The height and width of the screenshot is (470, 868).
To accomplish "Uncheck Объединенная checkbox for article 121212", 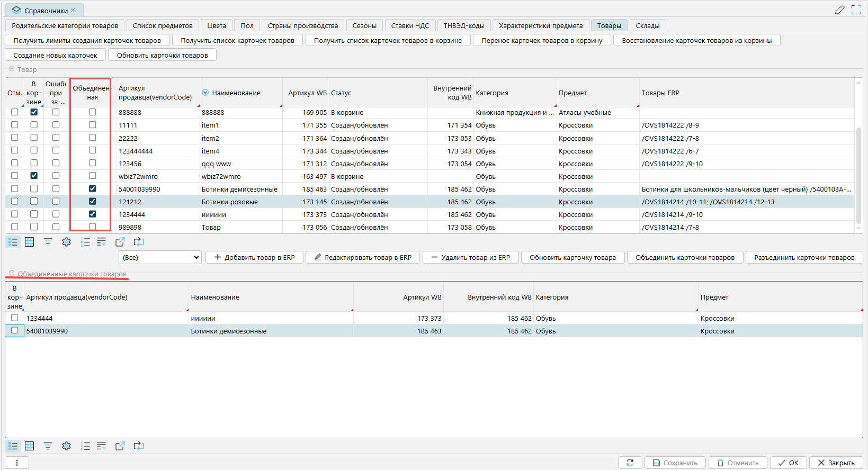I will (x=93, y=202).
